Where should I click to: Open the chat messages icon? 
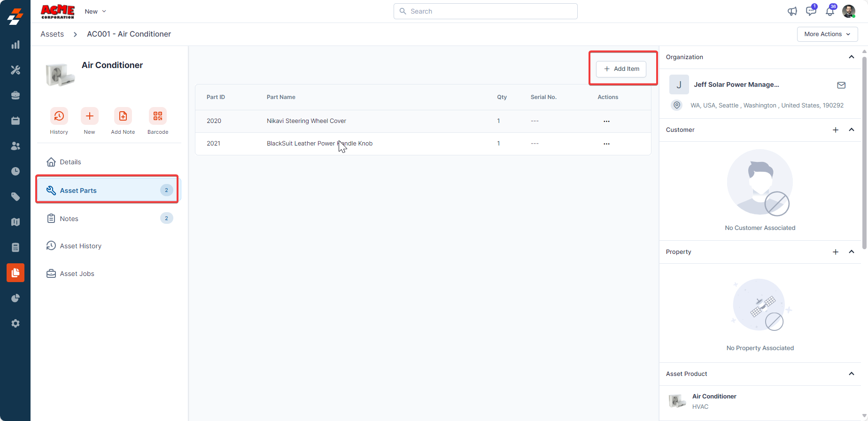click(811, 11)
